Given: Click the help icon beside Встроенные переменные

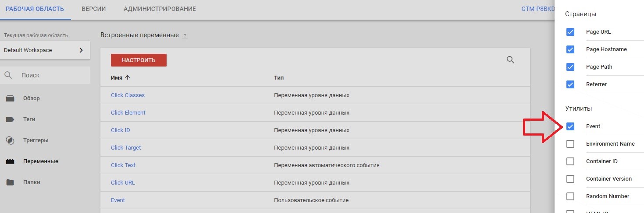Looking at the screenshot, I should 185,36.
